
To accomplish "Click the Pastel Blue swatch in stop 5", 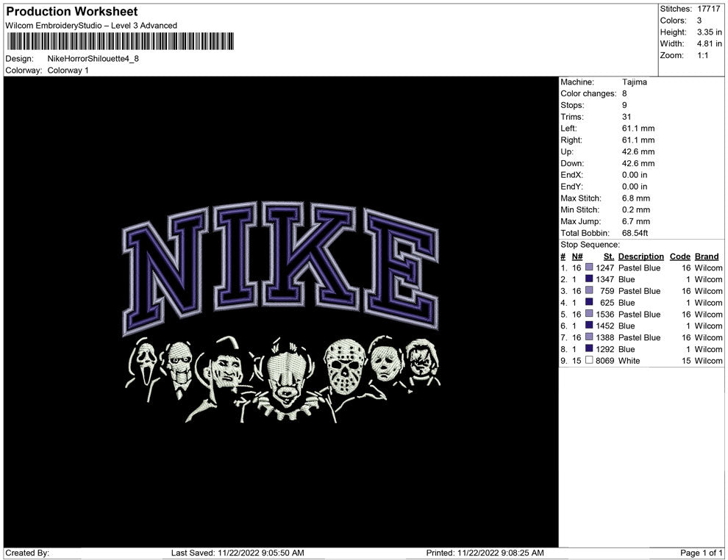I will tap(589, 315).
